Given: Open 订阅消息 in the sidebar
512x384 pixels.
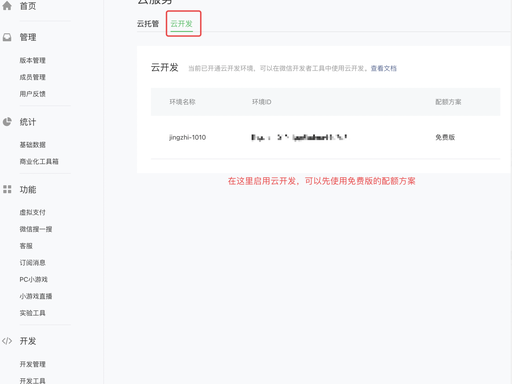Looking at the screenshot, I should [32, 263].
